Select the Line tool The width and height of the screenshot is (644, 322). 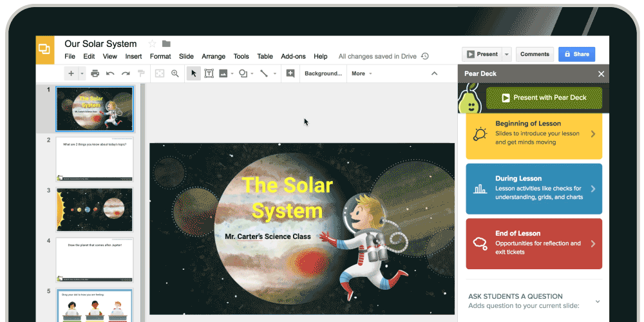click(264, 73)
